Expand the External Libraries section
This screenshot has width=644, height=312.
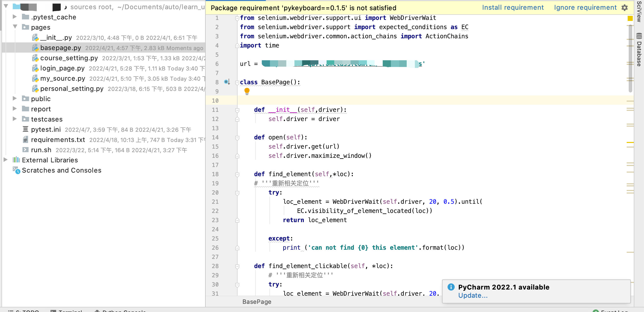click(5, 160)
